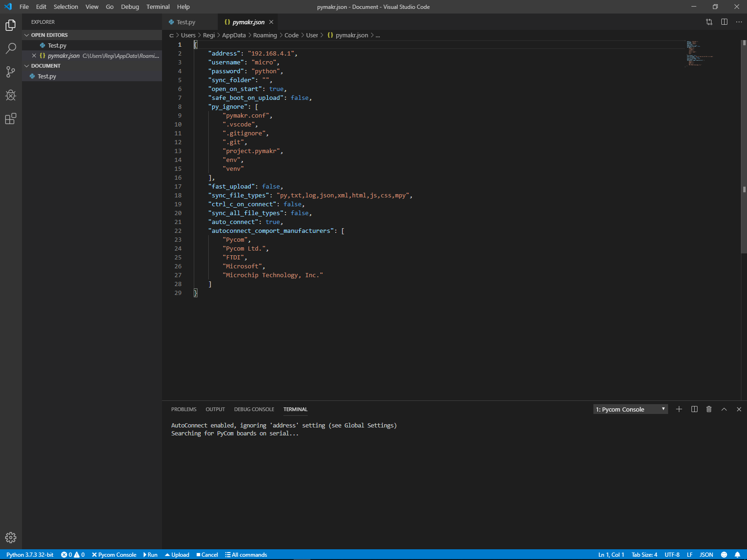This screenshot has width=747, height=560.
Task: Click the Split Editor icon
Action: click(724, 22)
